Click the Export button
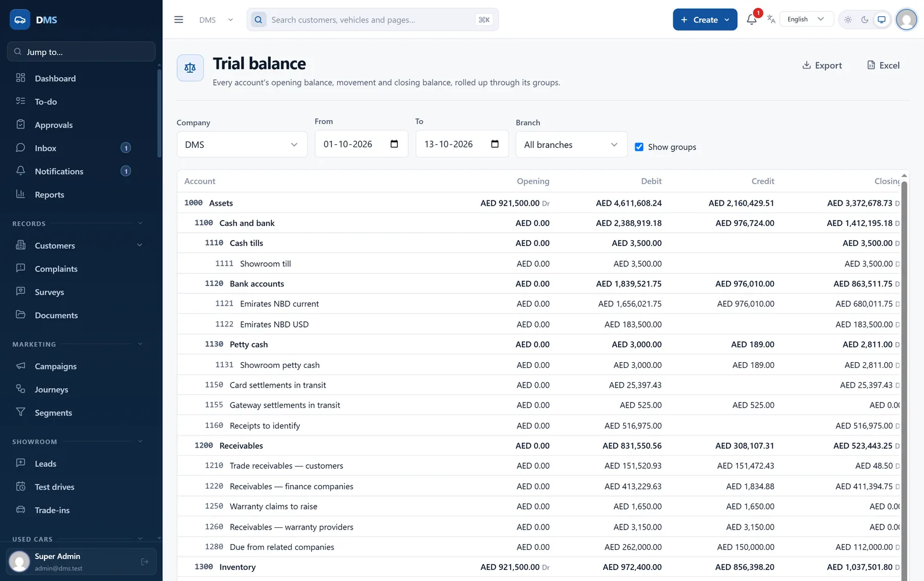This screenshot has height=581, width=924. pos(822,65)
